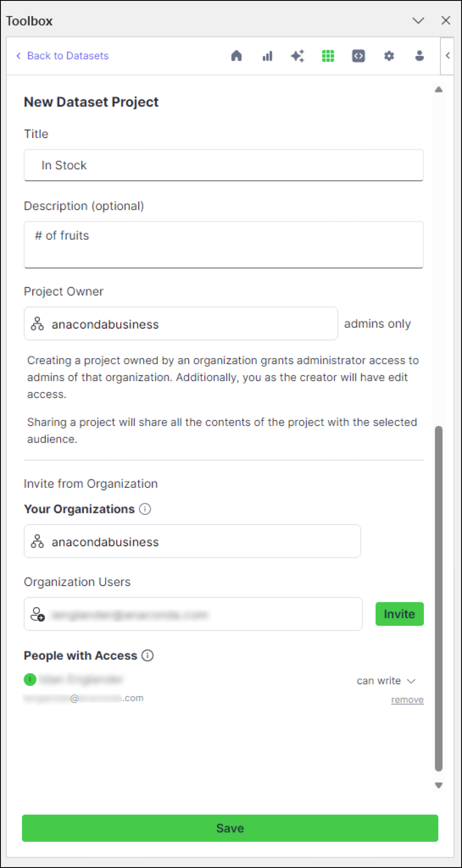462x868 pixels.
Task: Click the Invite button
Action: (399, 614)
